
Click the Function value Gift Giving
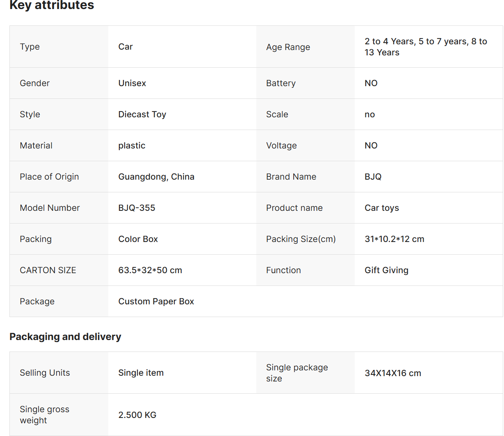[386, 270]
